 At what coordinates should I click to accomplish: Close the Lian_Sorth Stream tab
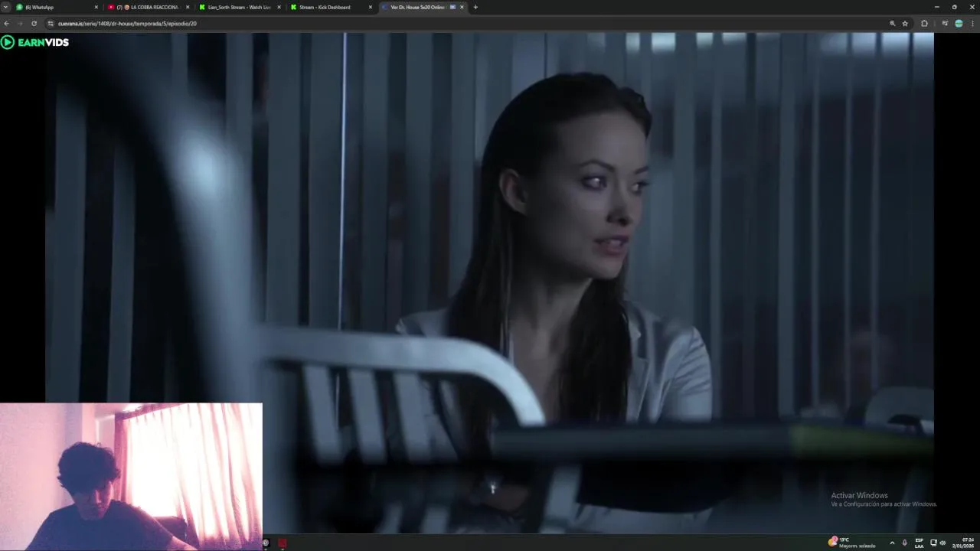tap(279, 7)
